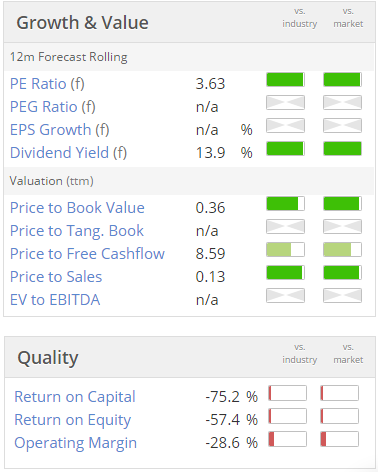
Task: Open the Return on Capital link
Action: tap(75, 397)
